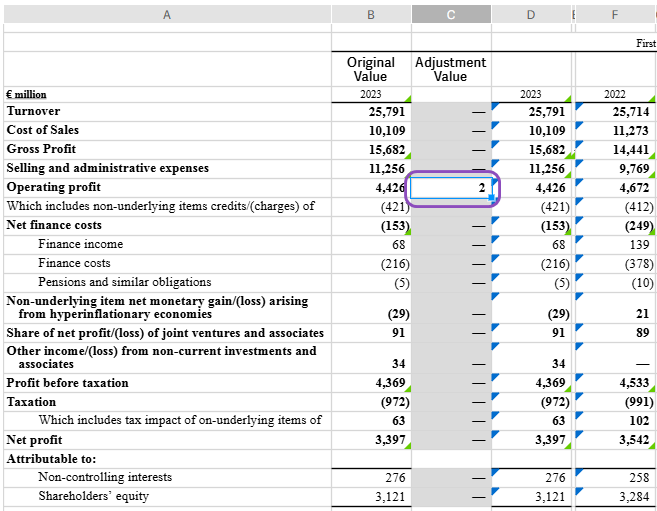Viewport: 657px width, 511px height.
Task: Click 2022 Finance income value 139
Action: click(639, 245)
